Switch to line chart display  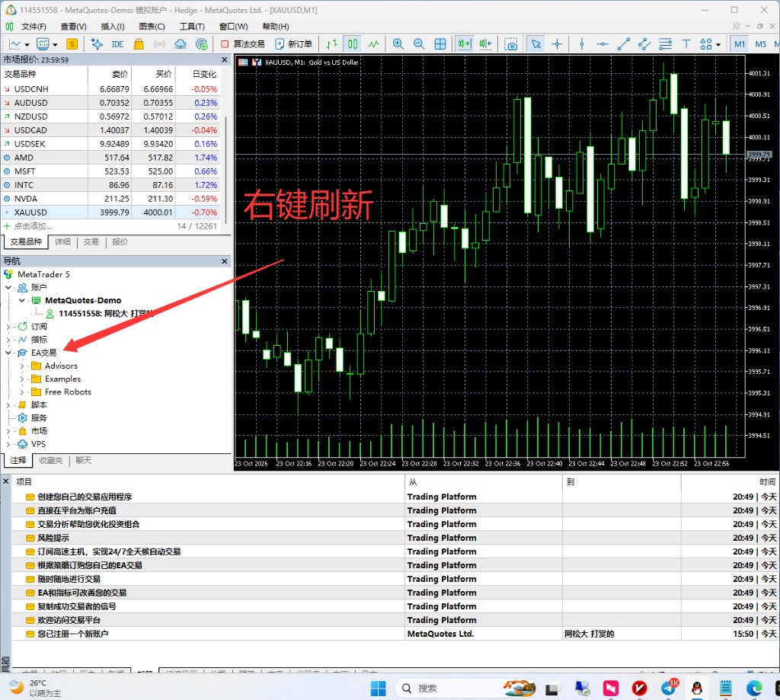pyautogui.click(x=373, y=44)
